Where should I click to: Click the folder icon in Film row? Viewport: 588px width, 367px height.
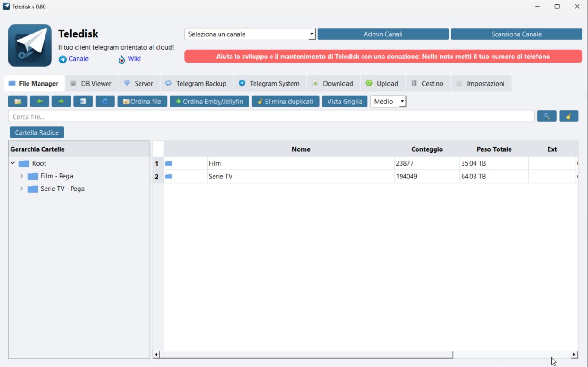(x=169, y=163)
